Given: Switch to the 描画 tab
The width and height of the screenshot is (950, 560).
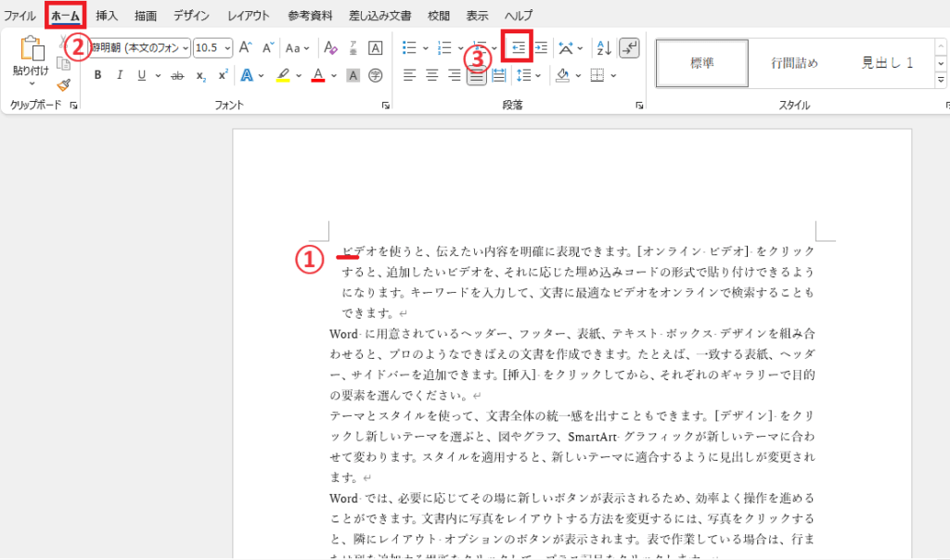Looking at the screenshot, I should [x=146, y=15].
